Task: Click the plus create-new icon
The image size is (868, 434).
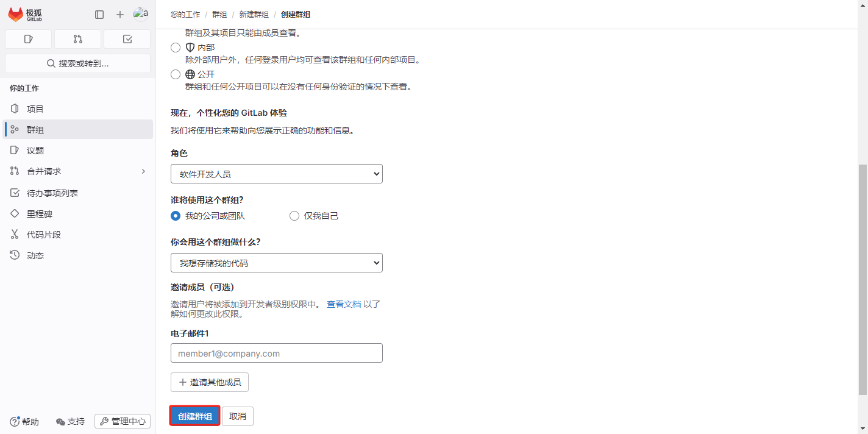Action: point(120,15)
